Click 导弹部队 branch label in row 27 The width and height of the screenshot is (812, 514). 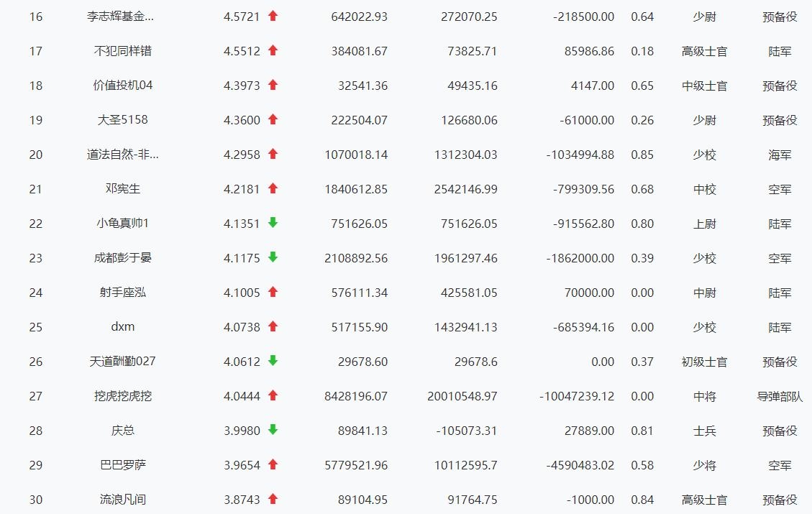pos(780,396)
